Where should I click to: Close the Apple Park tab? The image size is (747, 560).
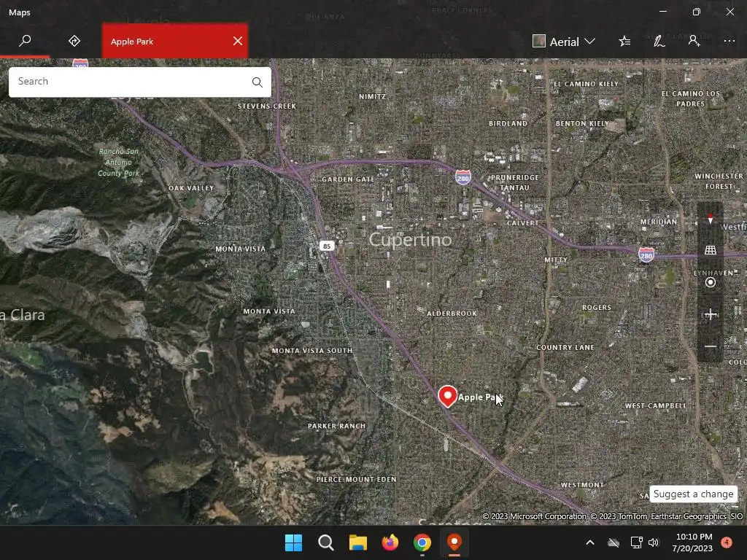point(238,41)
